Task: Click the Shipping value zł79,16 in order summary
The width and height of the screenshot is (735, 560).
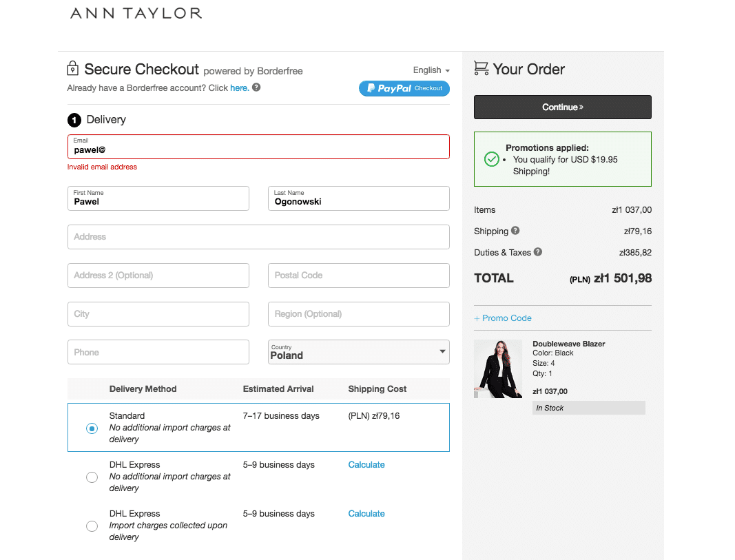Action: pyautogui.click(x=637, y=231)
